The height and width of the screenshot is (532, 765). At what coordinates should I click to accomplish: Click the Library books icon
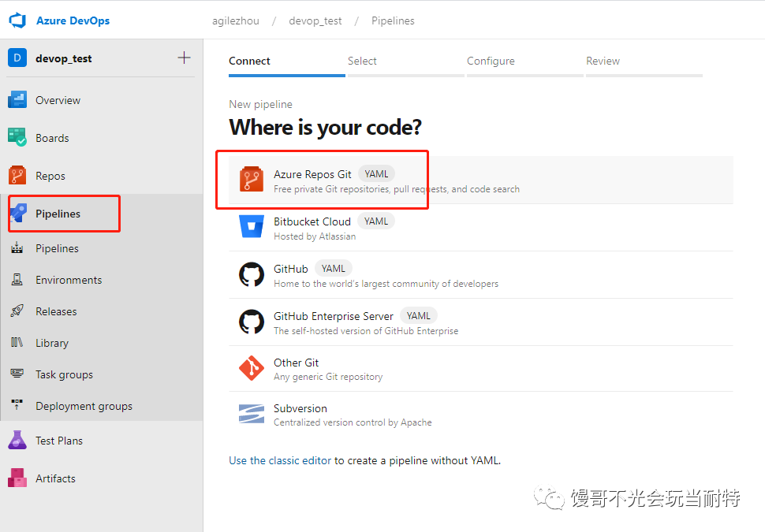point(17,342)
